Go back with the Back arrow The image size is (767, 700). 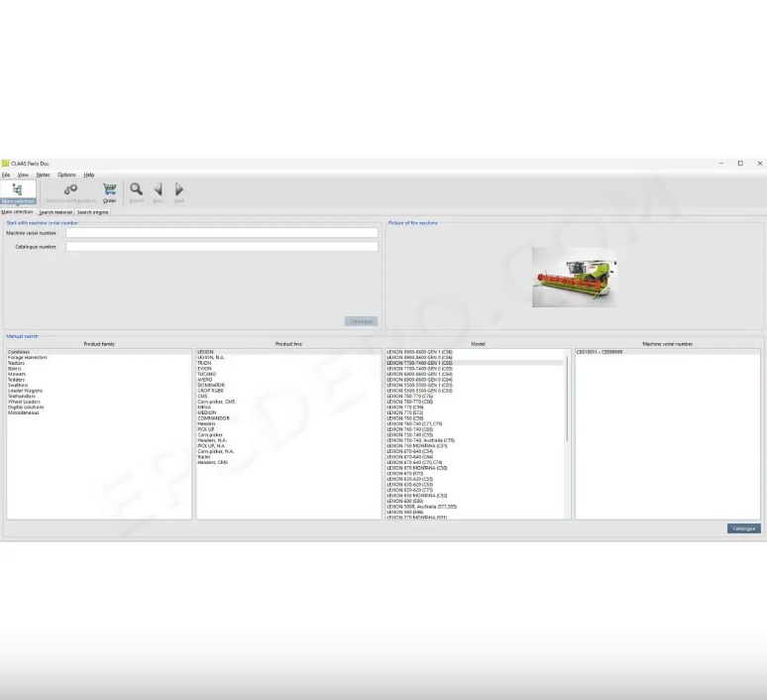pyautogui.click(x=158, y=191)
